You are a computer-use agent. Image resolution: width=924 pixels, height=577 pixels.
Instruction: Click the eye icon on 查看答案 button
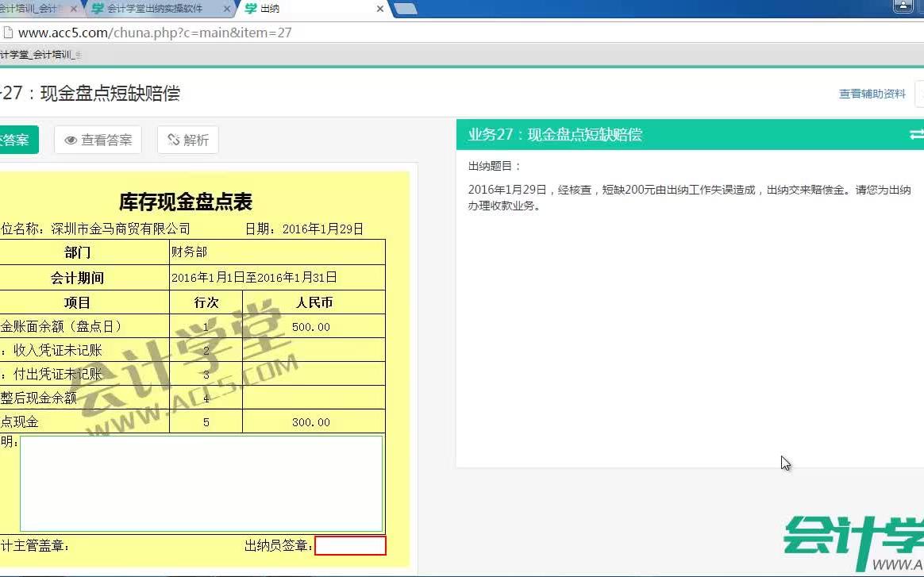(71, 140)
